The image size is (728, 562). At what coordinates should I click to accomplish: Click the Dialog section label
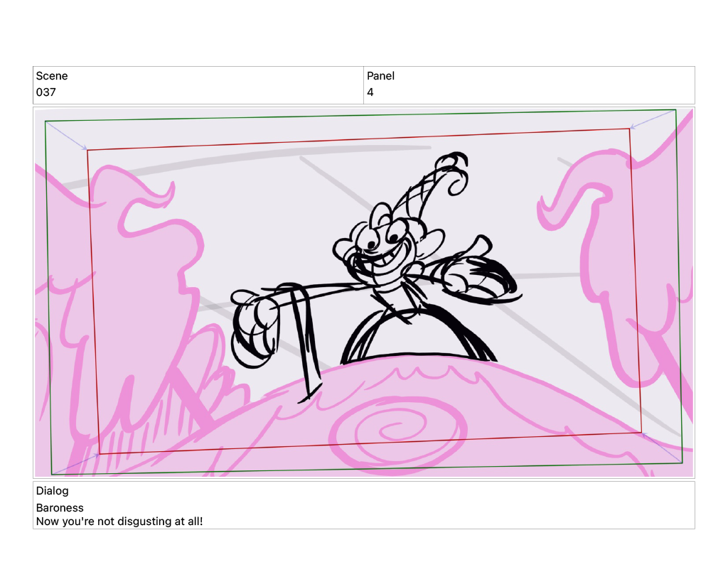click(53, 491)
